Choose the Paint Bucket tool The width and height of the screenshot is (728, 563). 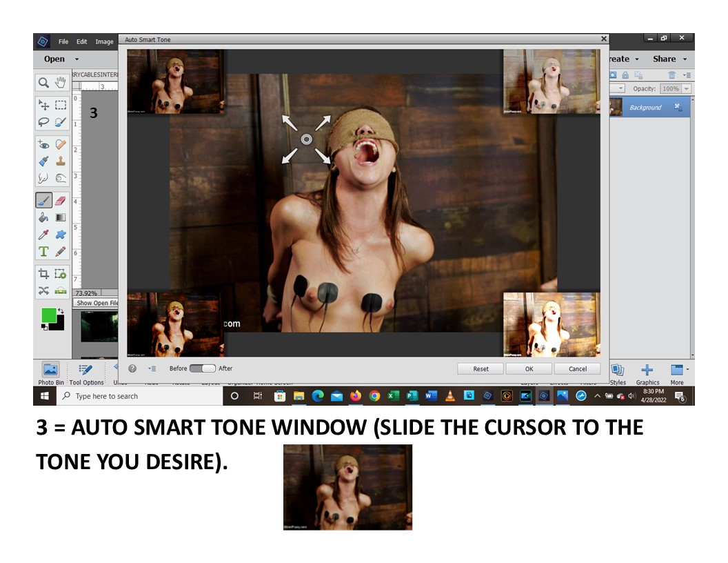[43, 217]
